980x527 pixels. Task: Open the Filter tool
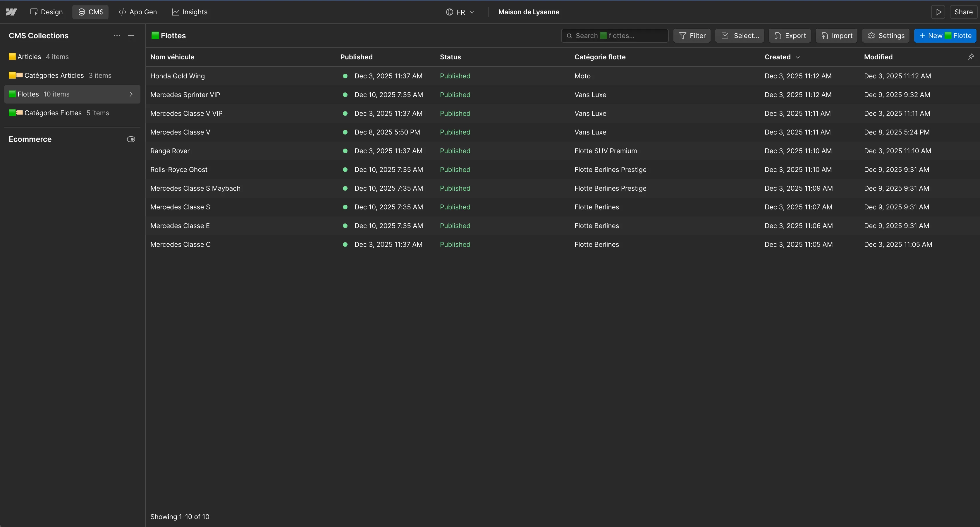click(692, 36)
